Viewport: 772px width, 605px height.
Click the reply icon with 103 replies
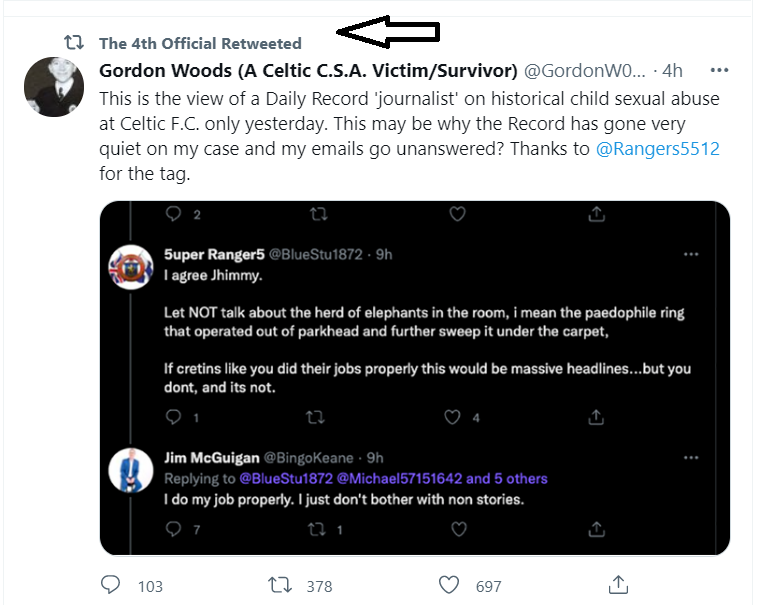click(110, 584)
